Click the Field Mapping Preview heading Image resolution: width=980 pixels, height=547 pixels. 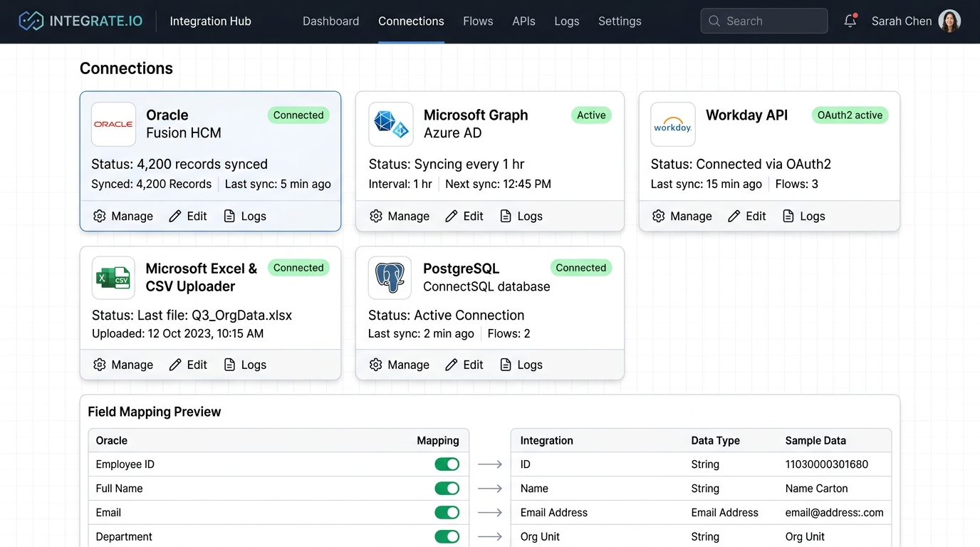click(155, 412)
